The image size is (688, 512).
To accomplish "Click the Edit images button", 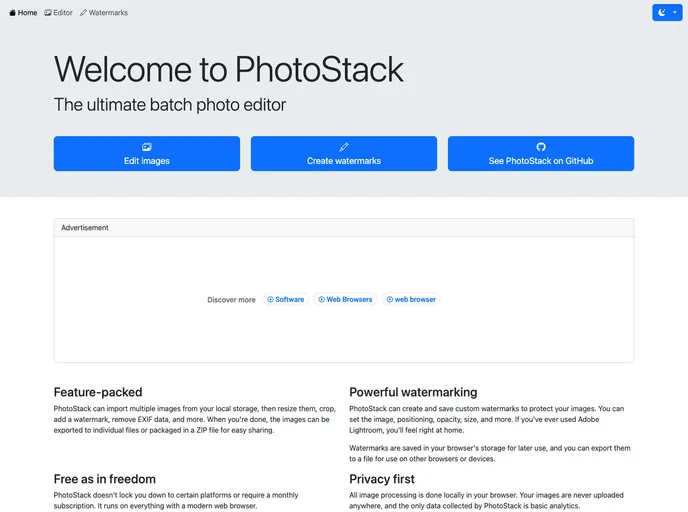I will tap(147, 154).
